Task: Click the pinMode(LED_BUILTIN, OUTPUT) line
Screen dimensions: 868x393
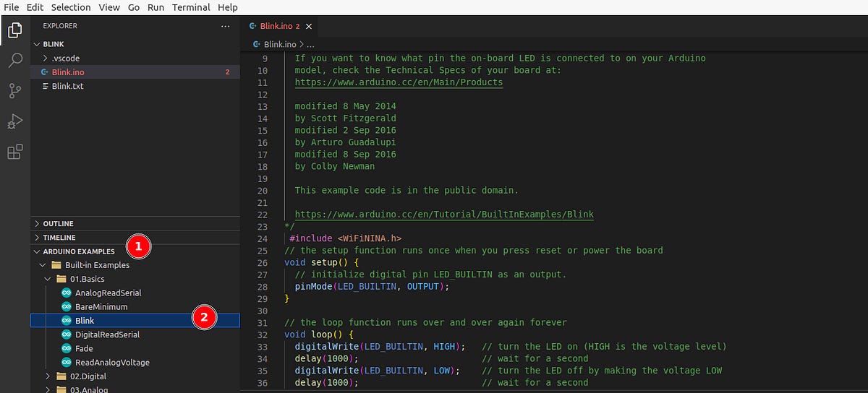Action: (372, 287)
